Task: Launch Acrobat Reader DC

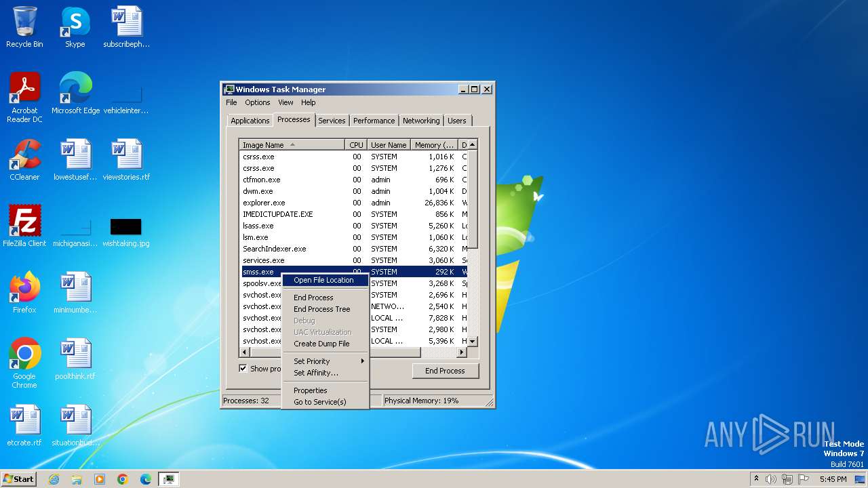Action: pyautogui.click(x=24, y=98)
